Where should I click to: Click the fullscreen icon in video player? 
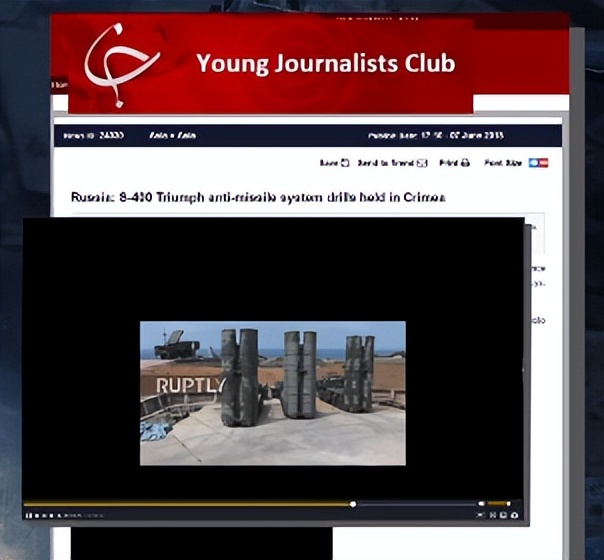[x=515, y=515]
